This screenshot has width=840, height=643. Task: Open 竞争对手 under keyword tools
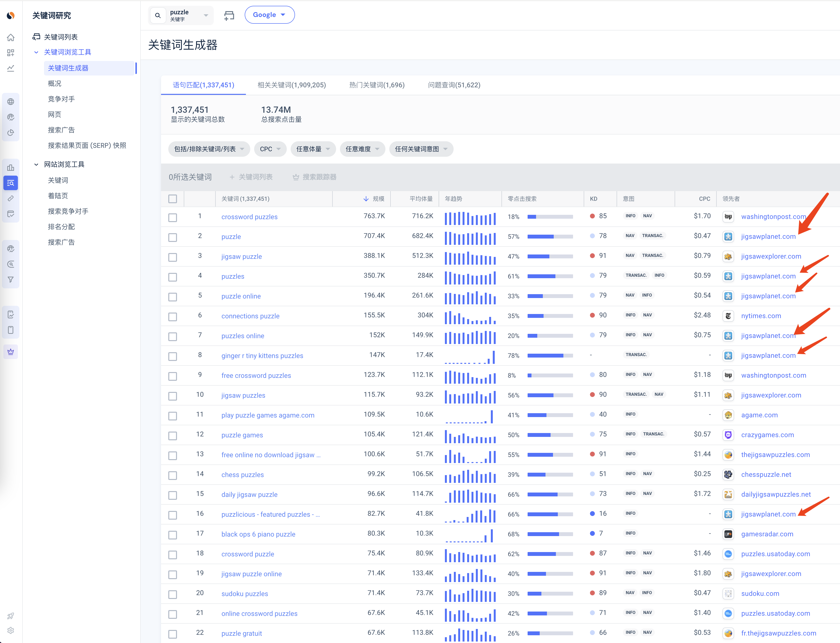point(61,99)
